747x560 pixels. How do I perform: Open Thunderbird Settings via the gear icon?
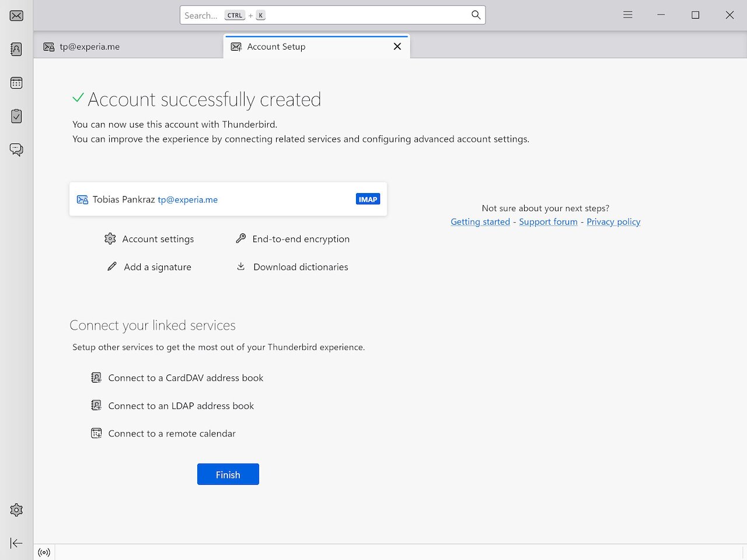pyautogui.click(x=16, y=510)
